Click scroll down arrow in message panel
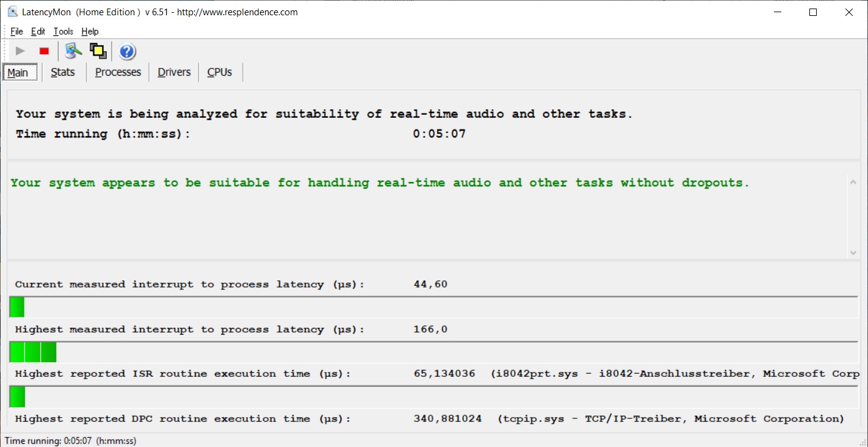This screenshot has width=868, height=447. click(853, 253)
